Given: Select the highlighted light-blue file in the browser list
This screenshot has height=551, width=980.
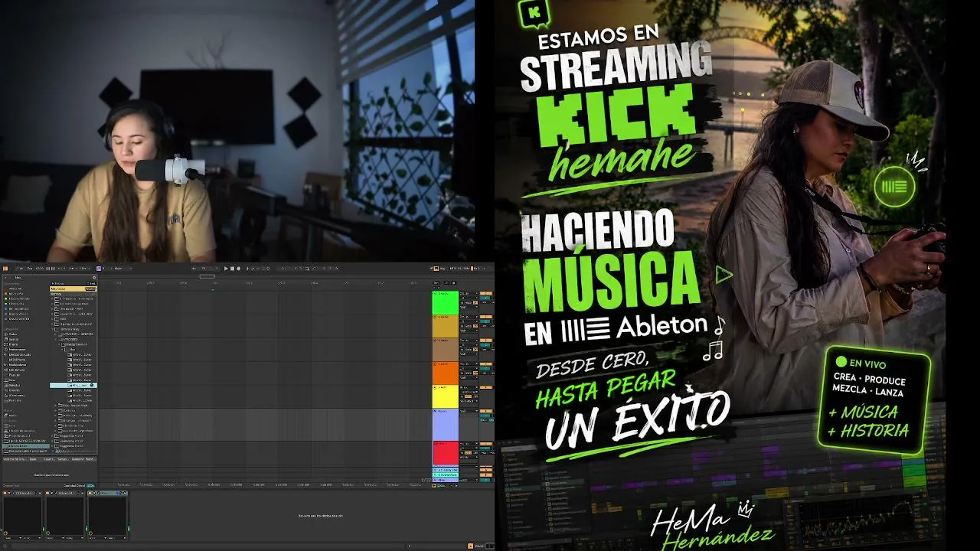Looking at the screenshot, I should [x=73, y=385].
